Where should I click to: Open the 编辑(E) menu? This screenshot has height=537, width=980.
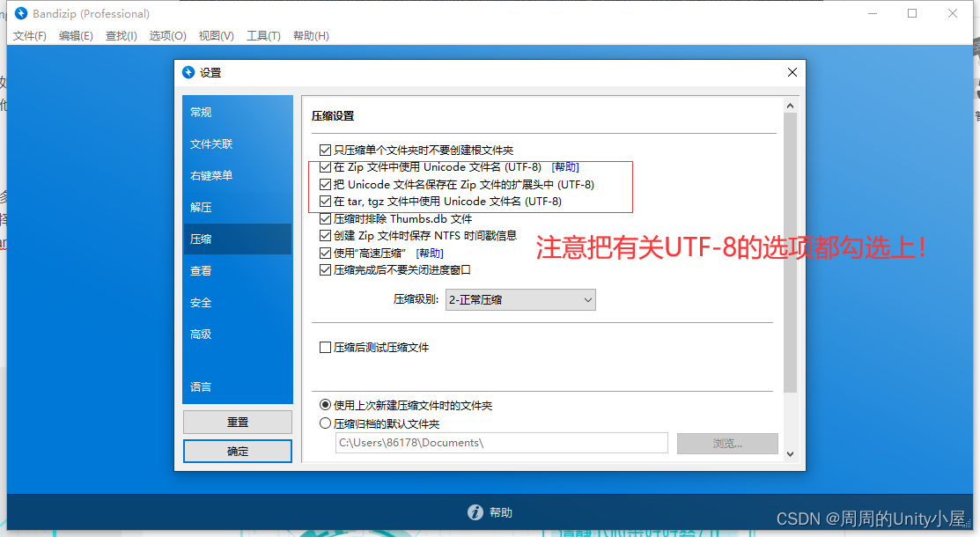tap(76, 35)
